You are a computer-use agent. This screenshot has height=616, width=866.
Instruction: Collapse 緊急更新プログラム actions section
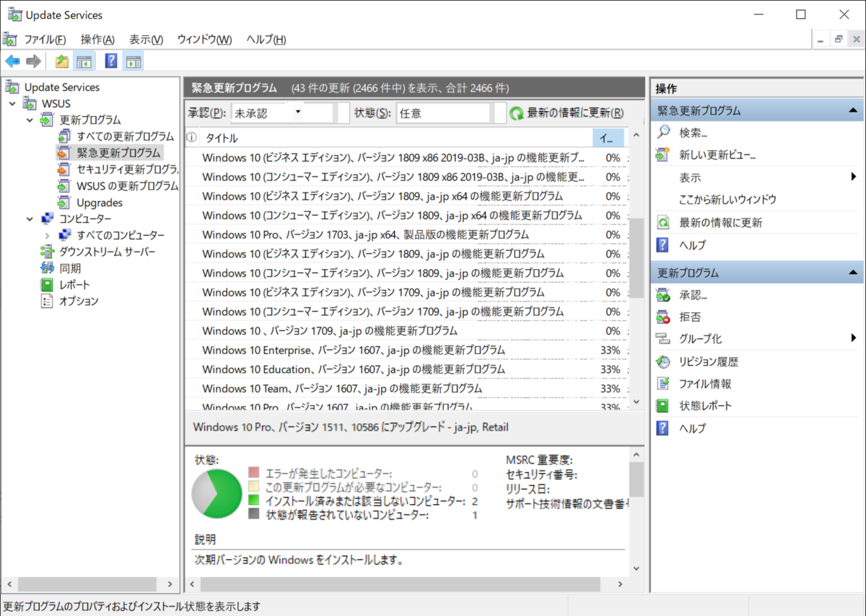(853, 111)
